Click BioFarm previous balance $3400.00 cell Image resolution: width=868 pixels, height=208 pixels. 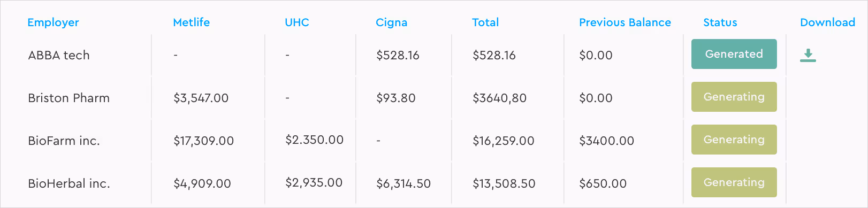pos(606,141)
